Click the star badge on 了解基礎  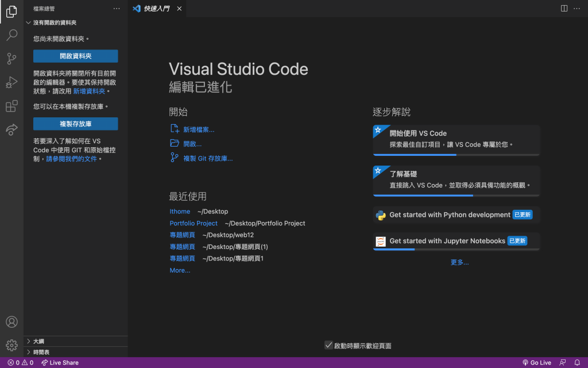tap(378, 171)
